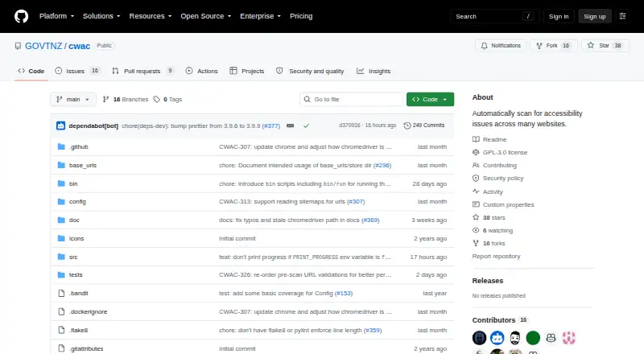644x354 pixels.
Task: Open the green circle contributor avatar
Action: [533, 338]
